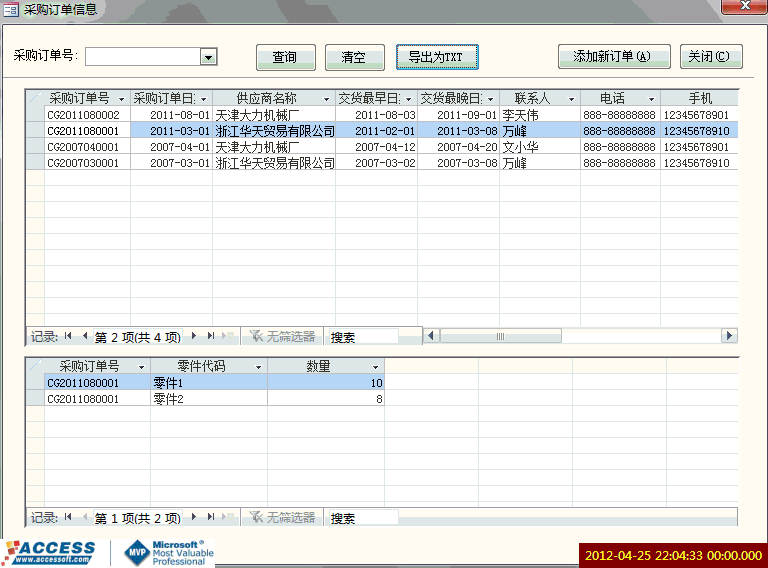Click the 清空 button
Viewport: 768px width, 568px height.
[354, 57]
